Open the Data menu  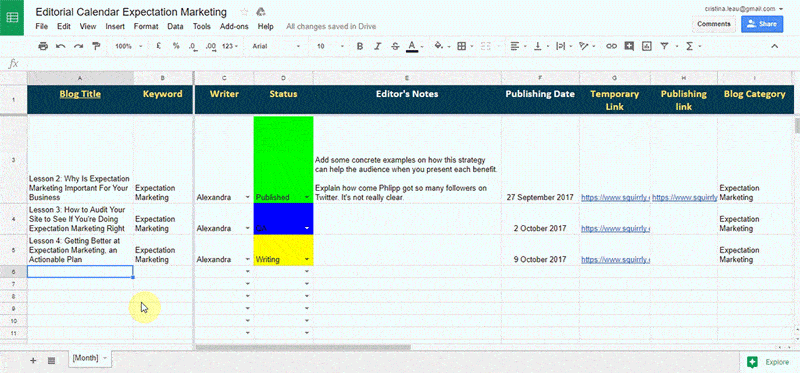click(176, 27)
